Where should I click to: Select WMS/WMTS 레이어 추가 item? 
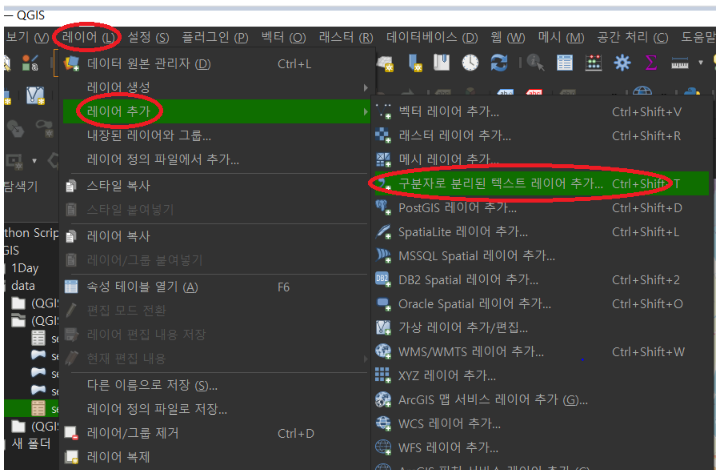tap(542, 352)
